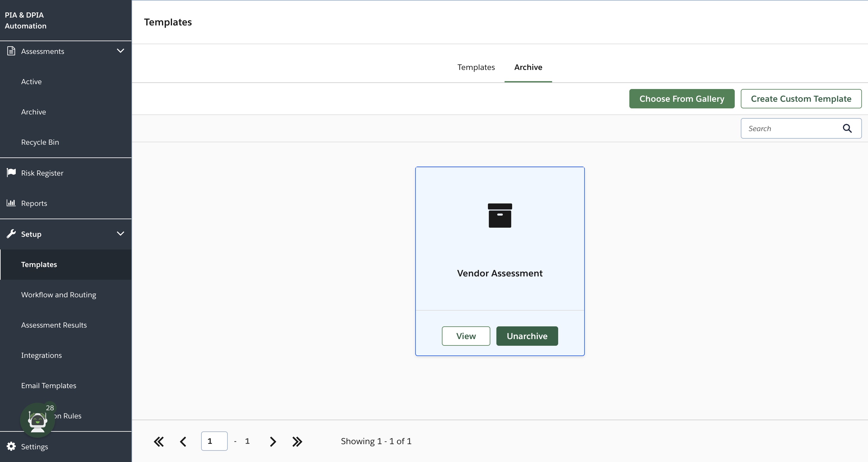Viewport: 868px width, 462px height.
Task: Click the Reports bar chart icon
Action: click(11, 203)
